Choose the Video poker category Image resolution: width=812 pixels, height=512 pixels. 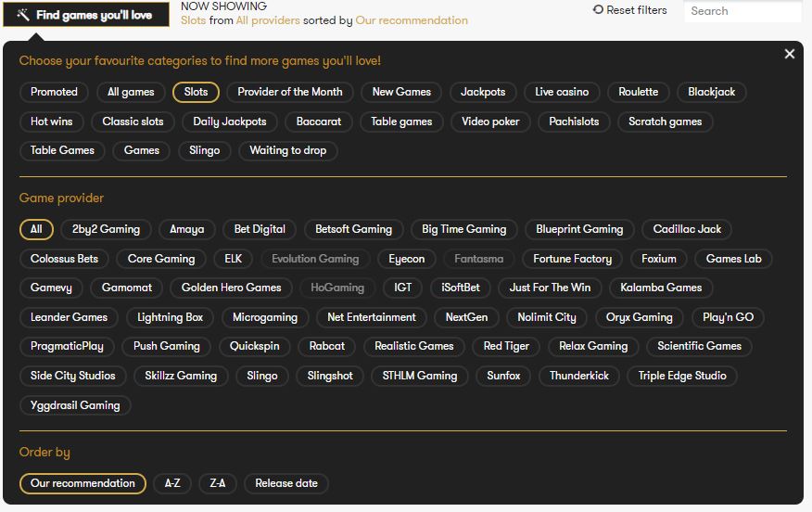click(x=490, y=122)
